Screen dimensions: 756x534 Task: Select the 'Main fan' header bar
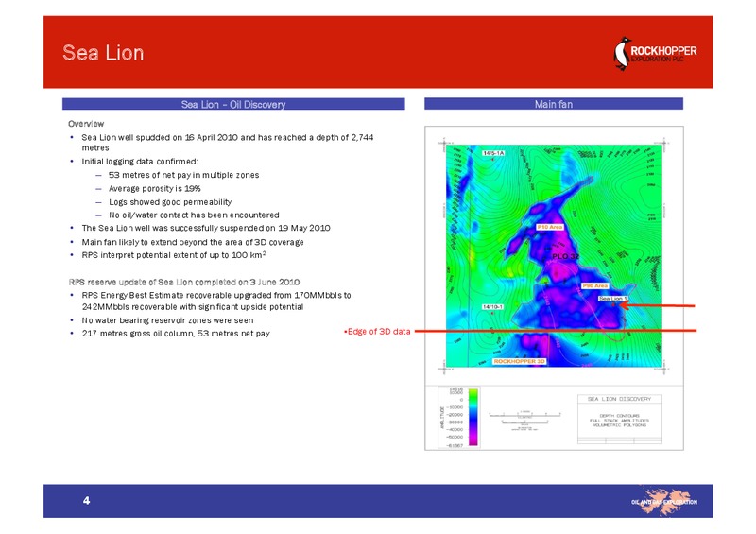tap(554, 104)
